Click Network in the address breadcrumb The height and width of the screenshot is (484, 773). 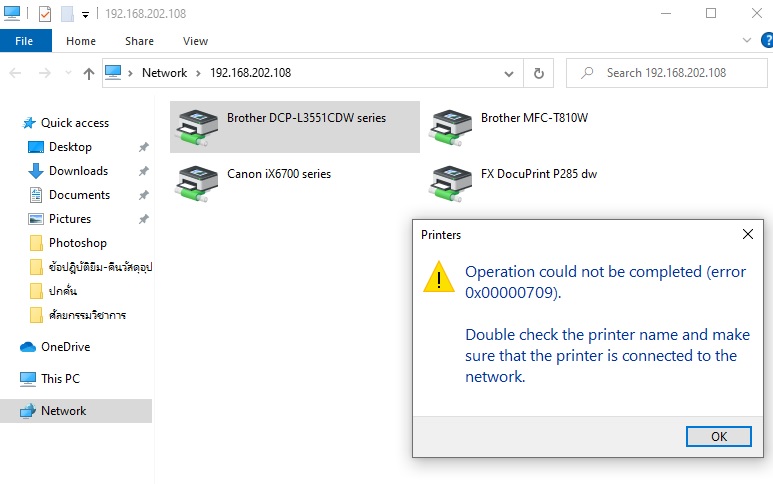pos(164,73)
